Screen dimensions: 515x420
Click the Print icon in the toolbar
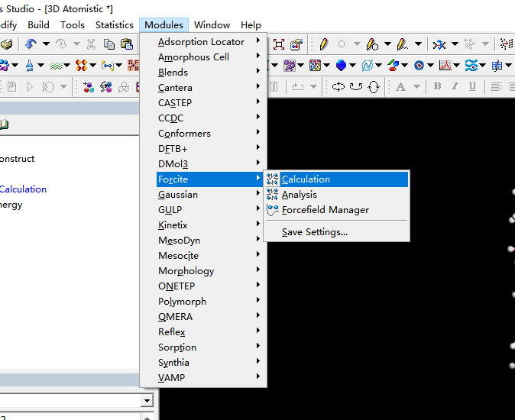pos(5,44)
